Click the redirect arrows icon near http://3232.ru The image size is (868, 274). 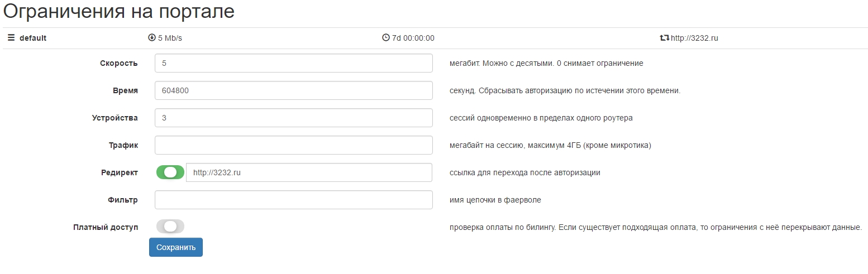(664, 38)
